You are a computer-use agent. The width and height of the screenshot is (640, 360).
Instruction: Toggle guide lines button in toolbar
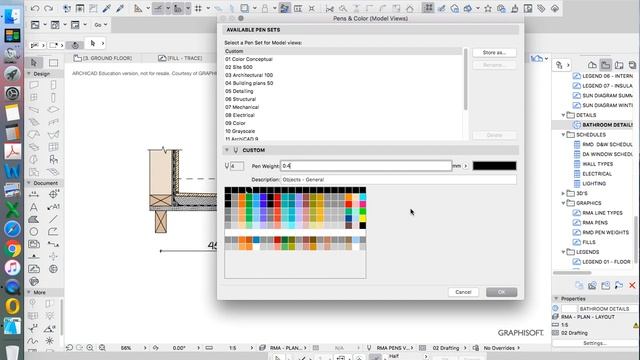click(x=158, y=8)
